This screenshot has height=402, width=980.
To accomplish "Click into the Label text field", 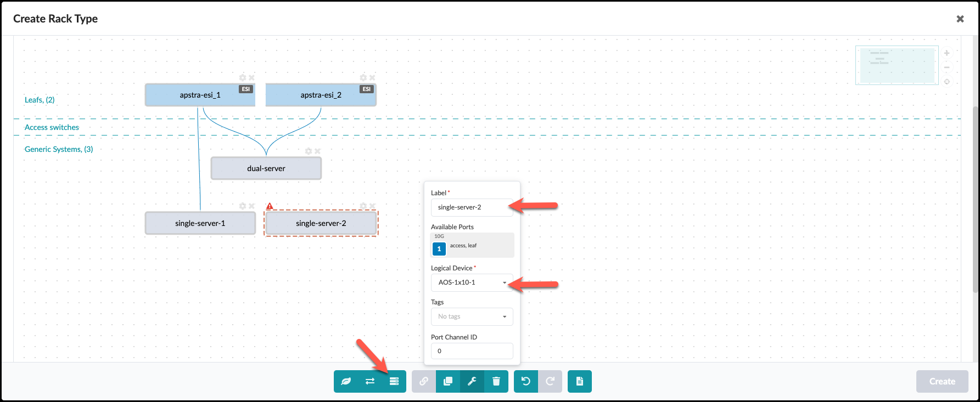I will click(472, 207).
